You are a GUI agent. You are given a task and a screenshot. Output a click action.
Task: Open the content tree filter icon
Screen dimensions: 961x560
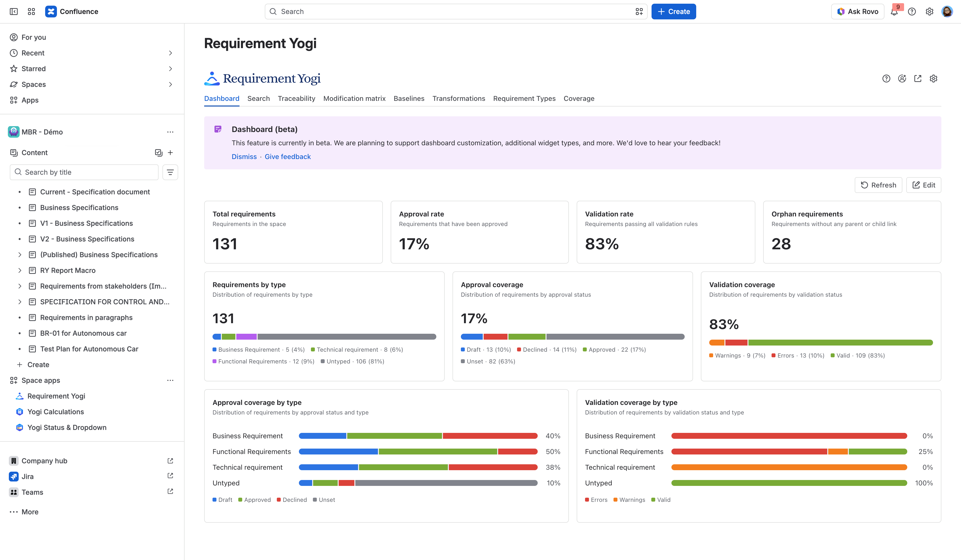170,173
